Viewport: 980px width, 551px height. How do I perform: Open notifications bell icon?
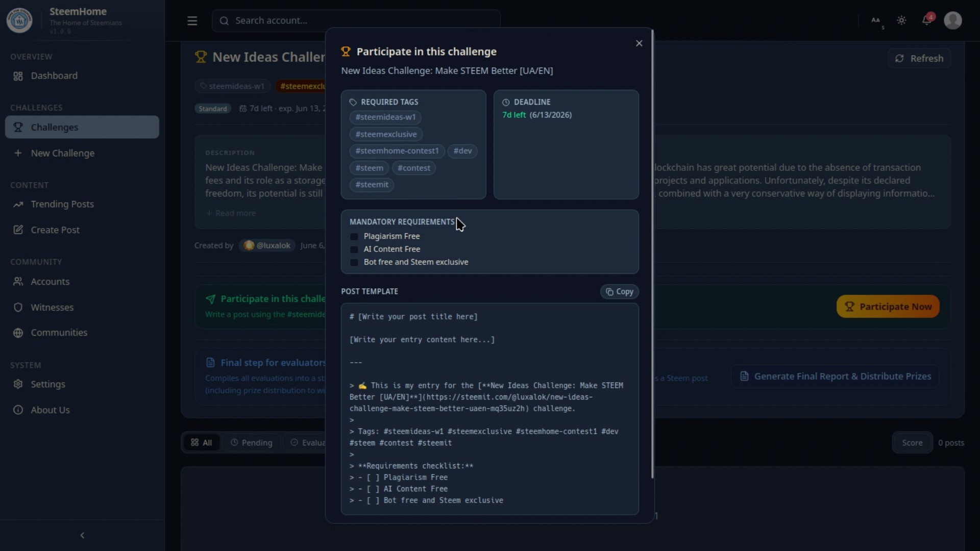[927, 20]
